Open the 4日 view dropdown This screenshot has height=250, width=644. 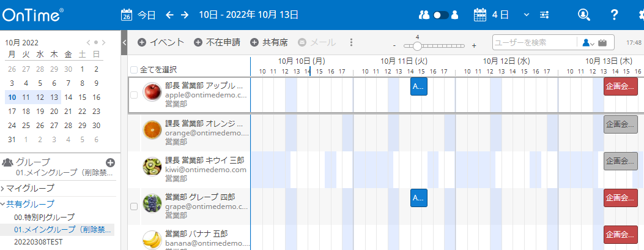pyautogui.click(x=527, y=15)
